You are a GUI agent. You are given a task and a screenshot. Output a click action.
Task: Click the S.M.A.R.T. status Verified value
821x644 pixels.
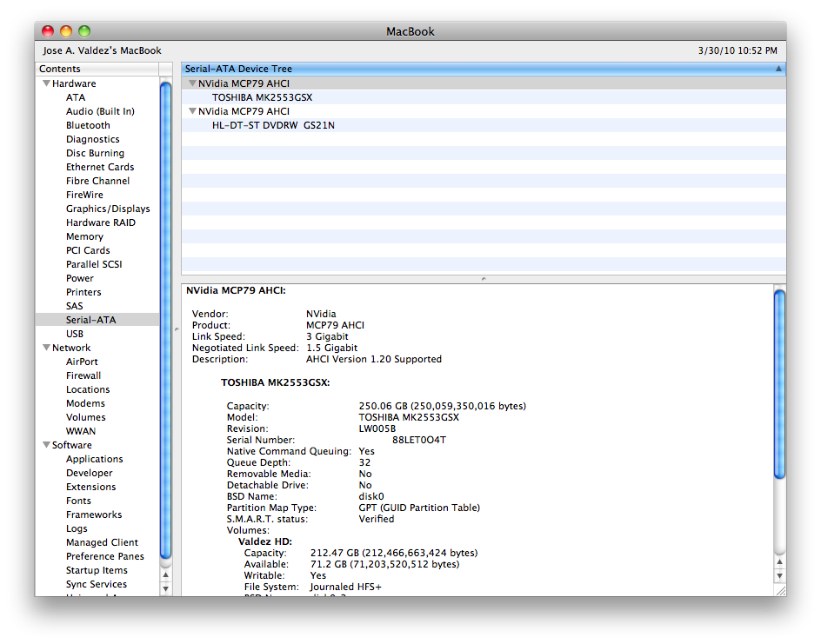377,519
